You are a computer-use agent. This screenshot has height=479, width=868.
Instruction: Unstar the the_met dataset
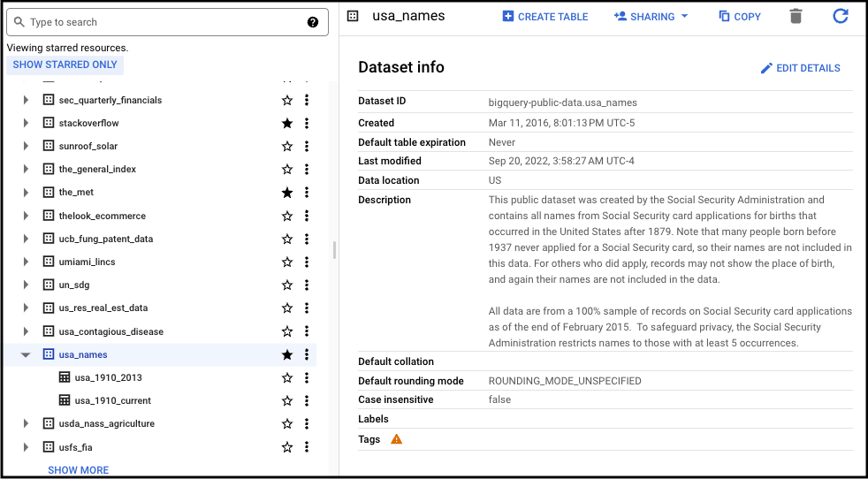(x=286, y=192)
